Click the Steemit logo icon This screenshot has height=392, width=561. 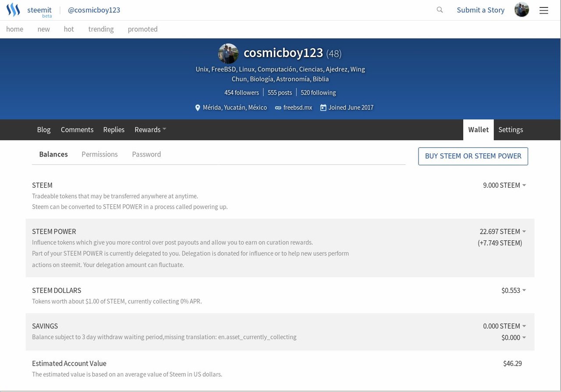coord(13,10)
